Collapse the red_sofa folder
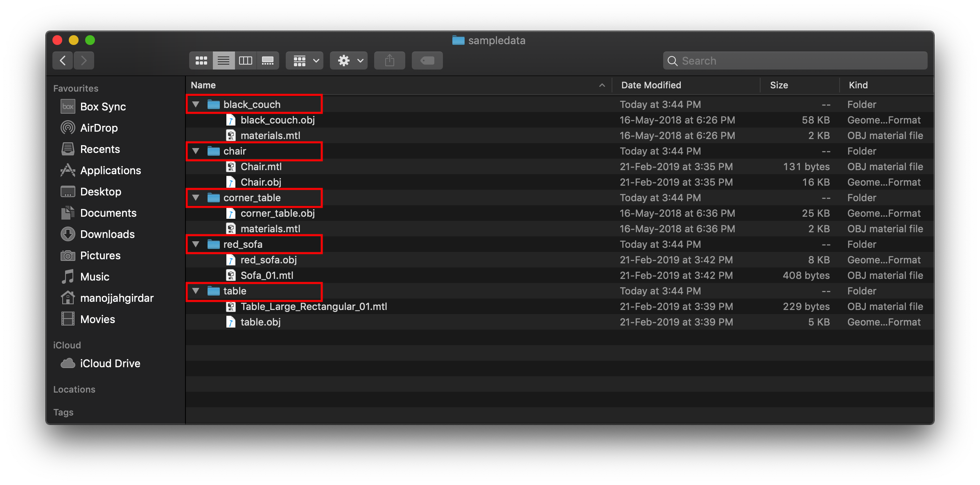Image resolution: width=980 pixels, height=485 pixels. (x=196, y=245)
